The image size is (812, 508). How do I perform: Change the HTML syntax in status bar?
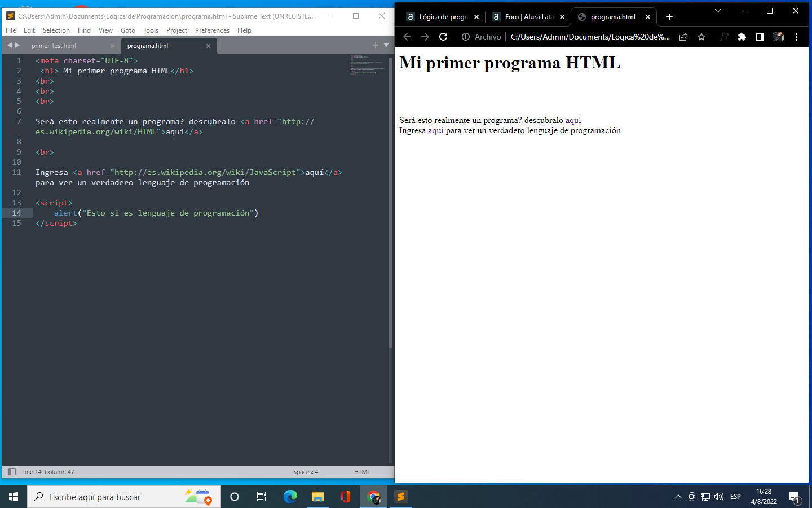click(x=362, y=472)
